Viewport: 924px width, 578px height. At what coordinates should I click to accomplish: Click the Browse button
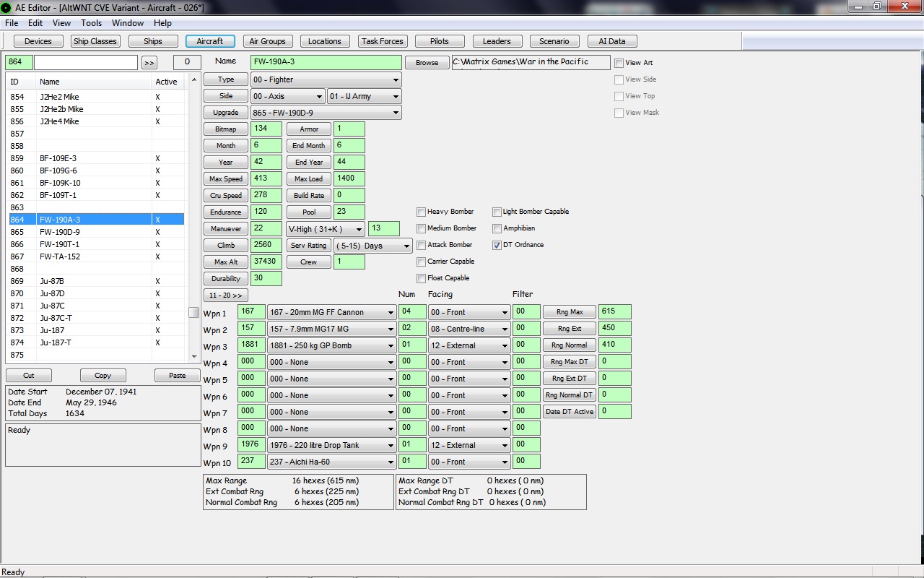pos(427,63)
